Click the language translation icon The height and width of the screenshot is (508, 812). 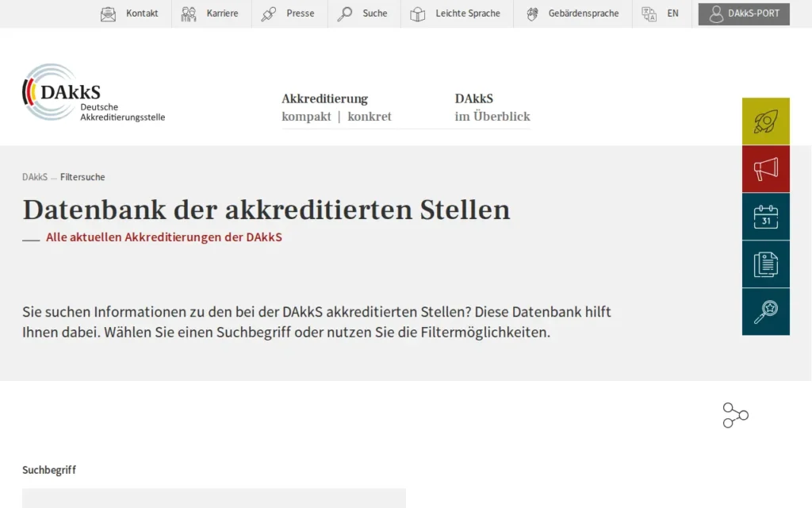tap(649, 14)
